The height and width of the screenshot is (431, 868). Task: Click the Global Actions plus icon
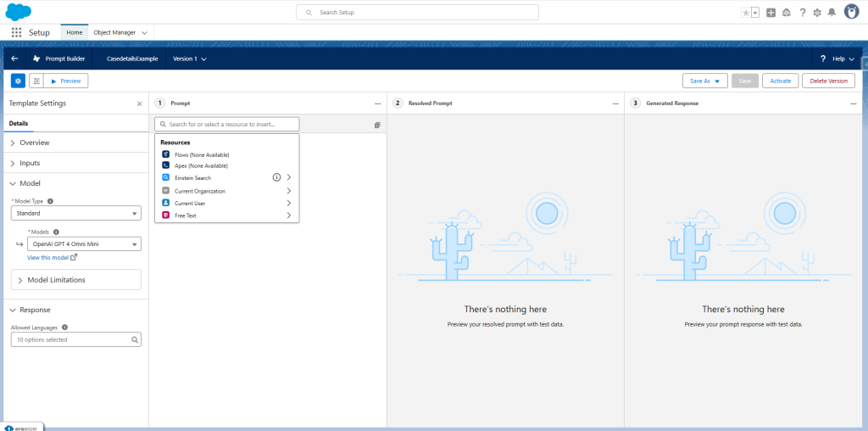click(x=771, y=13)
